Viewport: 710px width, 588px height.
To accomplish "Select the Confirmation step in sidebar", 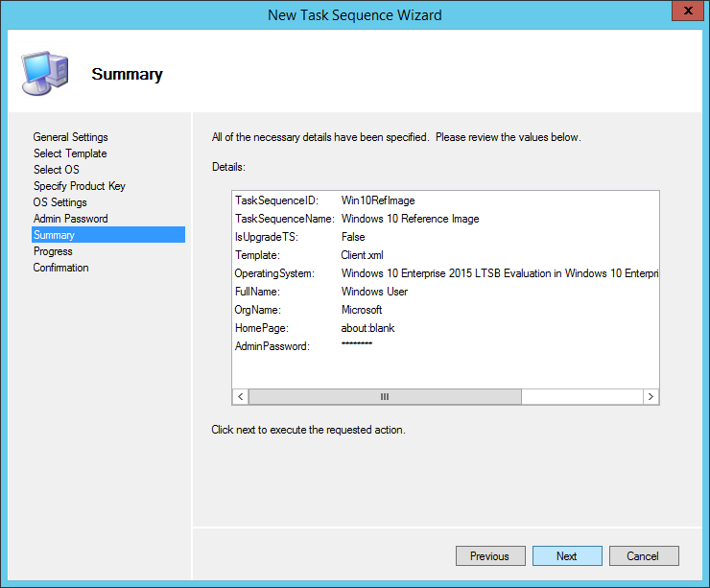I will click(60, 268).
